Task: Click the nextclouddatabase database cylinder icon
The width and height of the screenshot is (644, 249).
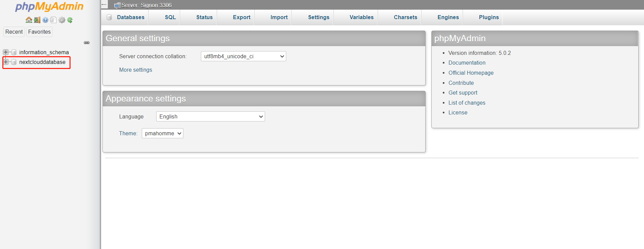Action: (14, 62)
